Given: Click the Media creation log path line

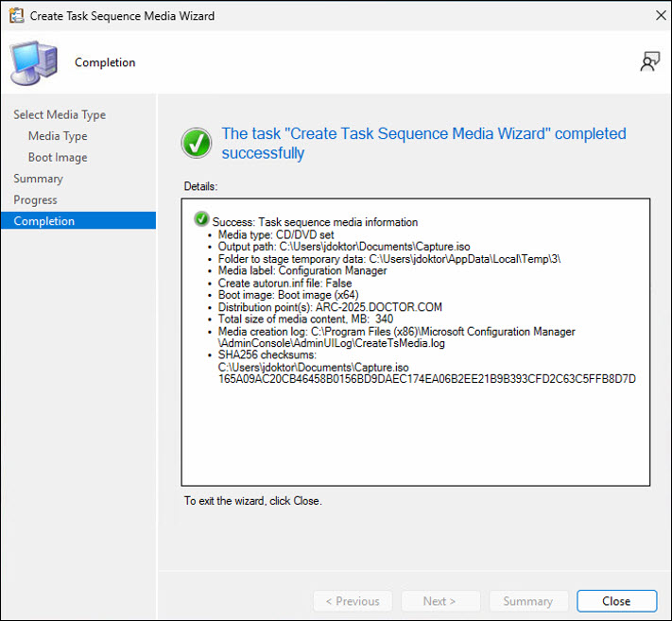Looking at the screenshot, I should point(396,332).
